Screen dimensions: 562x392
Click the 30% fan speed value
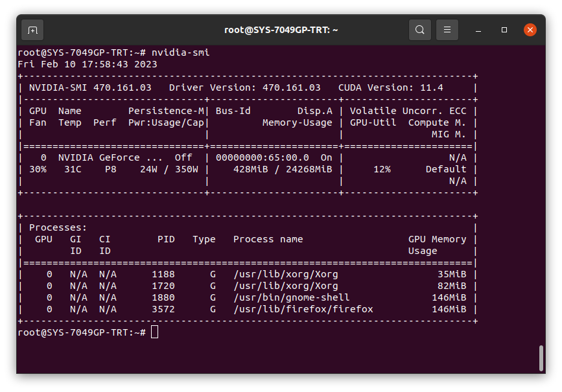click(38, 169)
